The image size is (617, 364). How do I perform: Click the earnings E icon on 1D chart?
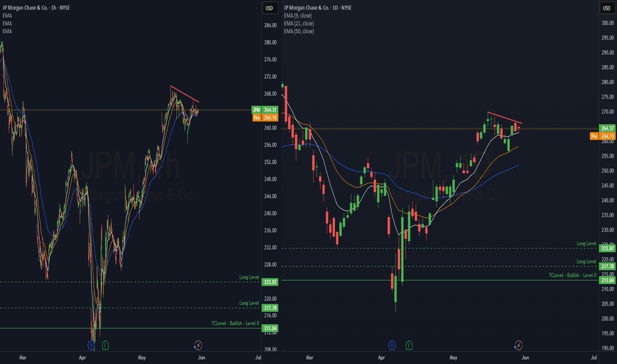pos(409,345)
